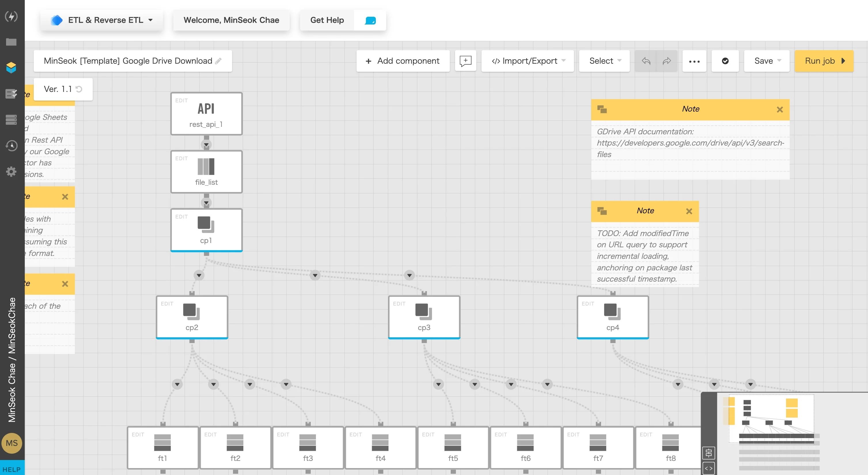Image resolution: width=868 pixels, height=475 pixels.
Task: Select the cp4 clone component
Action: [x=613, y=317]
